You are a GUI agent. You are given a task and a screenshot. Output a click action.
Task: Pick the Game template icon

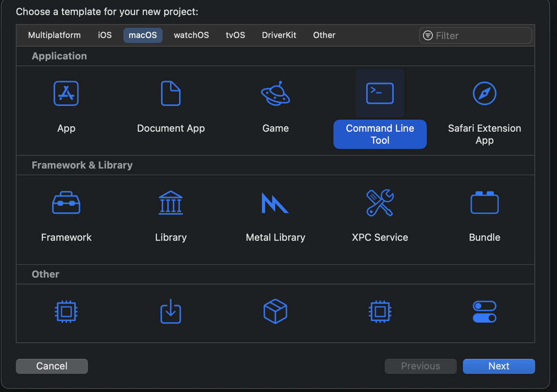pyautogui.click(x=275, y=94)
